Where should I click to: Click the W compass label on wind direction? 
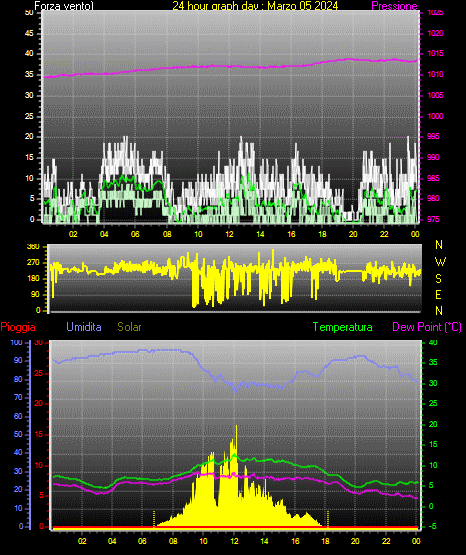point(440,262)
